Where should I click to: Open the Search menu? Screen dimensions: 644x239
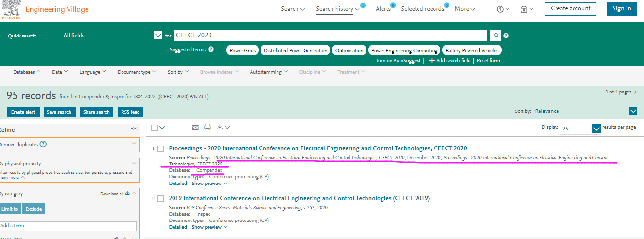point(293,9)
